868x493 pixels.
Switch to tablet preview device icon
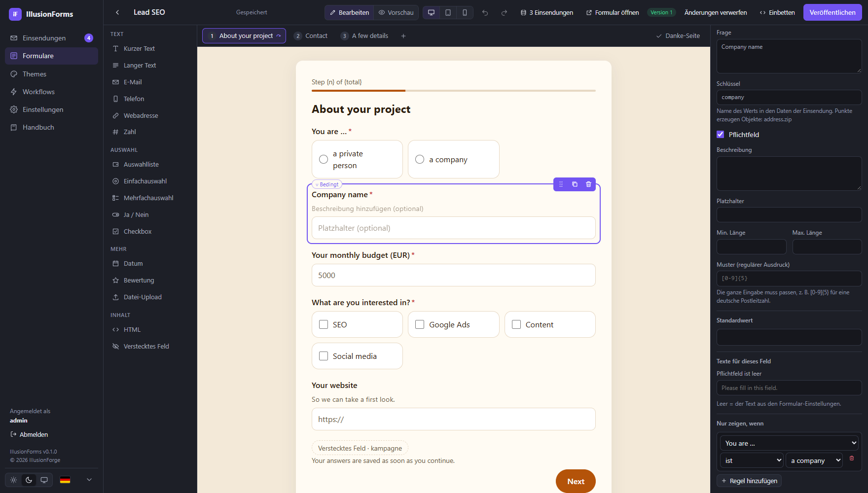point(448,12)
